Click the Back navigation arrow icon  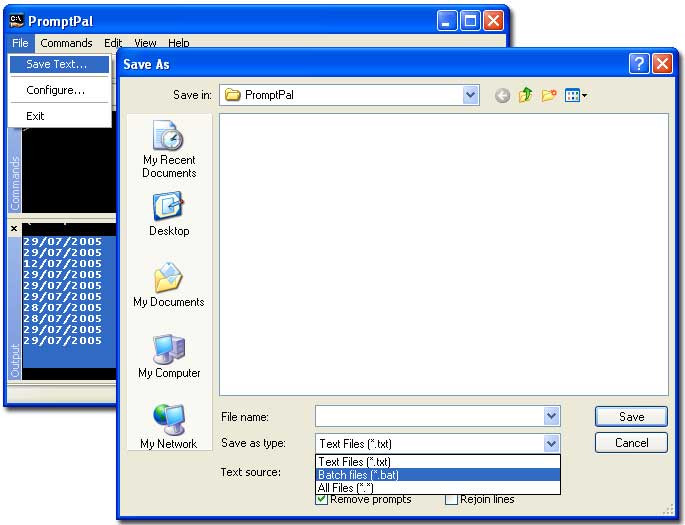[502, 96]
